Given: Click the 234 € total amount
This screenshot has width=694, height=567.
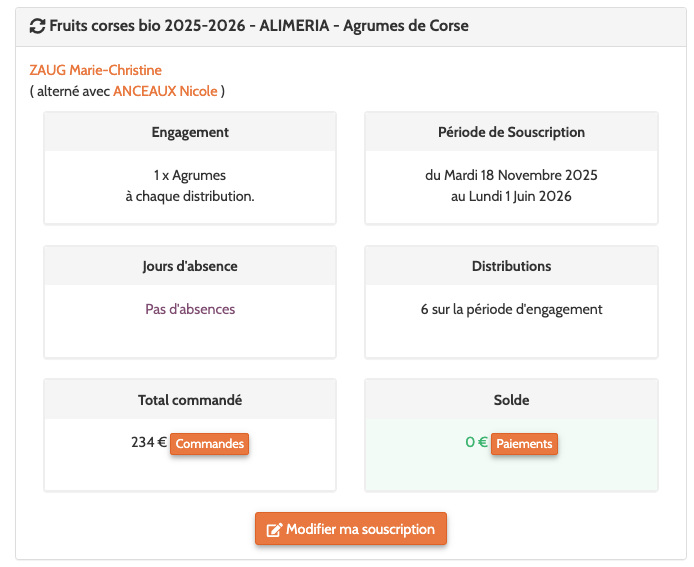Looking at the screenshot, I should click(x=148, y=443).
